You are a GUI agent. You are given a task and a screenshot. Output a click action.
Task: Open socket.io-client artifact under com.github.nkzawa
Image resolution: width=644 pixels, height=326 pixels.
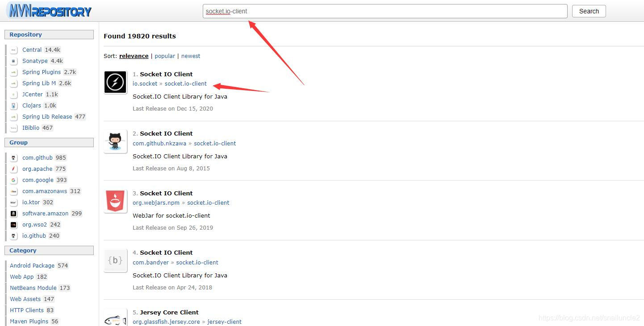(x=215, y=144)
